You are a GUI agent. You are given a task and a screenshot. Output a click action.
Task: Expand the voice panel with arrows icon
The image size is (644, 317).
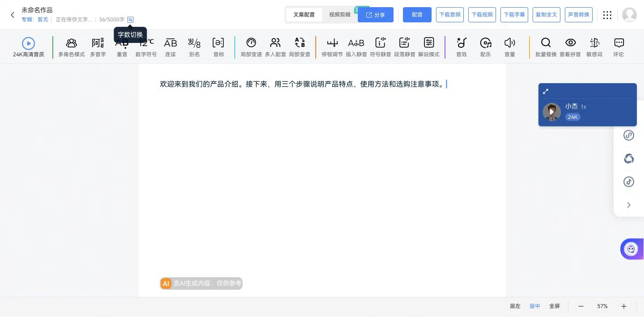[546, 91]
